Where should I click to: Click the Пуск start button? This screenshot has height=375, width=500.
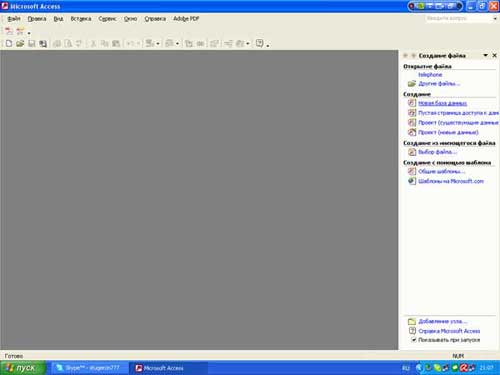[x=23, y=368]
